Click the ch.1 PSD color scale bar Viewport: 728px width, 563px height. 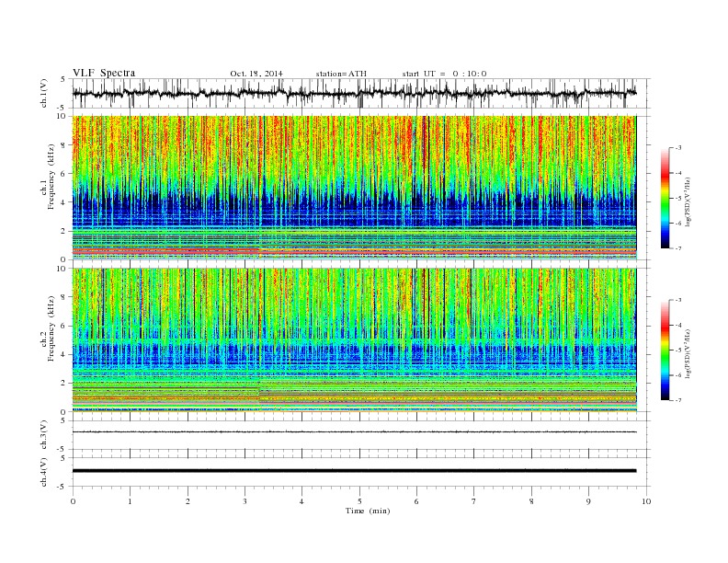[665, 198]
